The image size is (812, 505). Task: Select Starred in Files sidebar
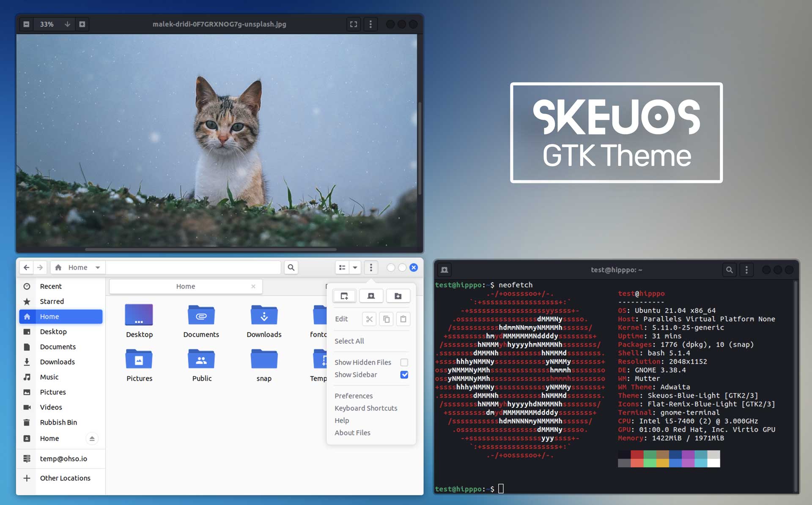[61, 301]
